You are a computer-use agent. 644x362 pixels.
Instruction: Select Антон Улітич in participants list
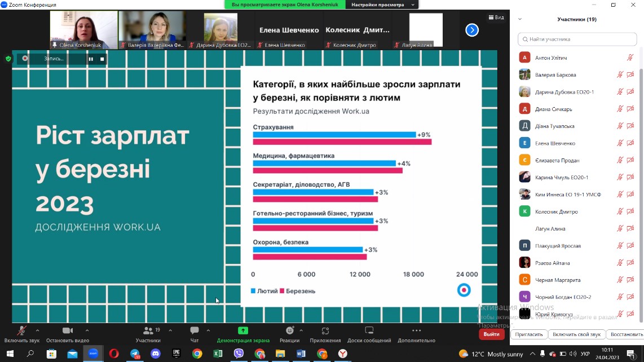576,58
